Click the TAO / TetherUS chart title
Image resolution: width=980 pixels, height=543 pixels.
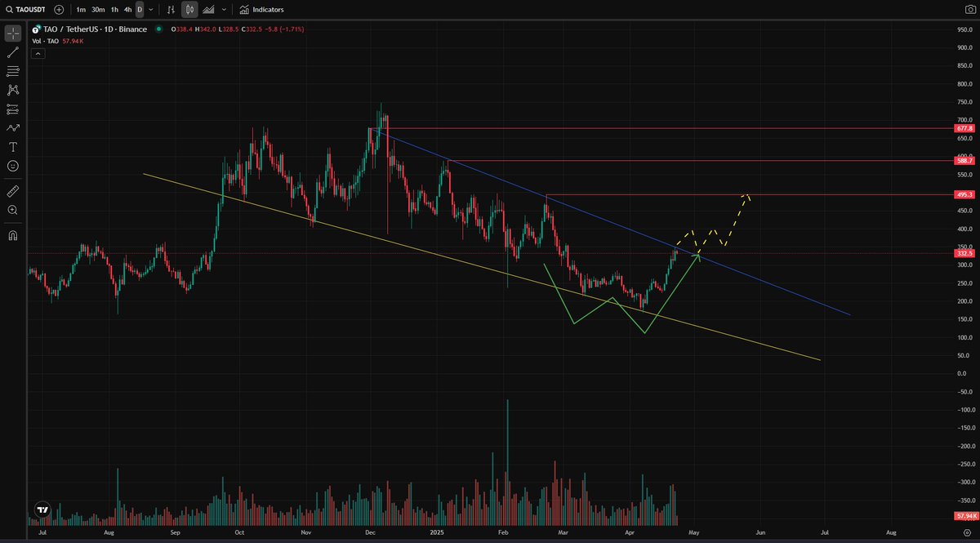click(x=94, y=29)
